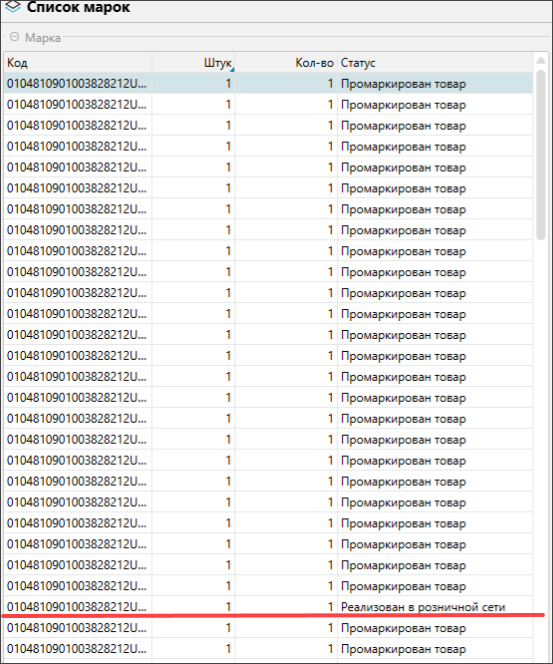This screenshot has width=553, height=664.
Task: Click the Код column header
Action: 78,63
